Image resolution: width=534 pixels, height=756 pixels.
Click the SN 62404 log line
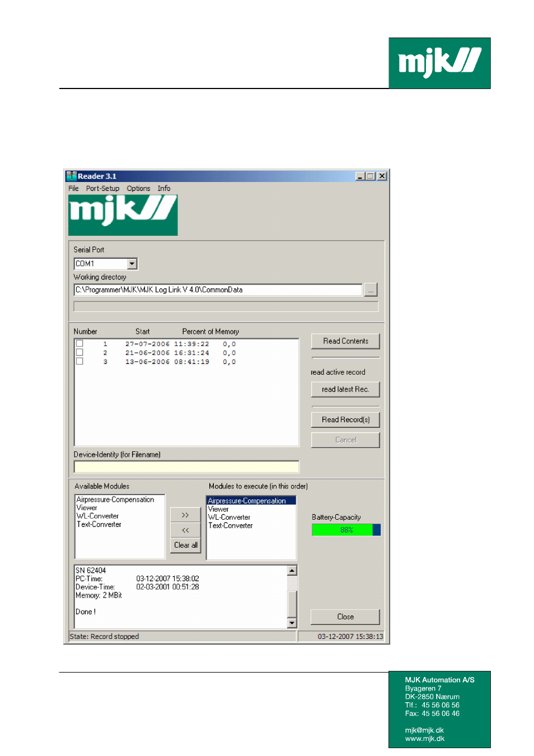tap(91, 571)
